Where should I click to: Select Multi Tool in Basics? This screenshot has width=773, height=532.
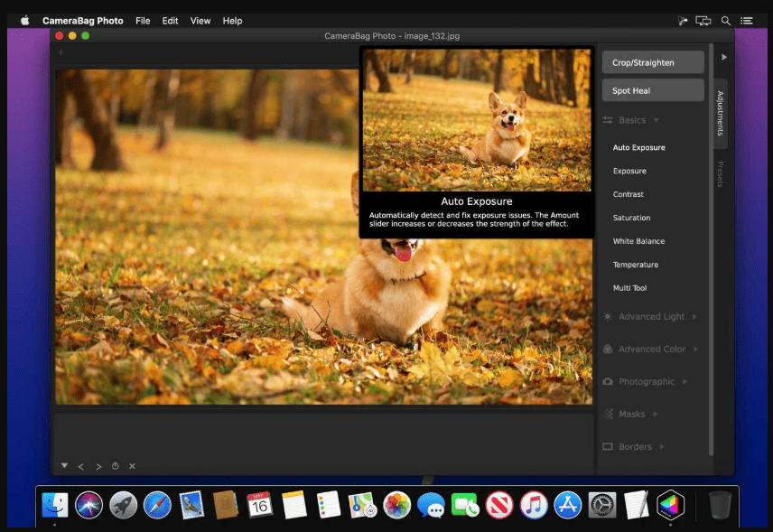click(629, 288)
